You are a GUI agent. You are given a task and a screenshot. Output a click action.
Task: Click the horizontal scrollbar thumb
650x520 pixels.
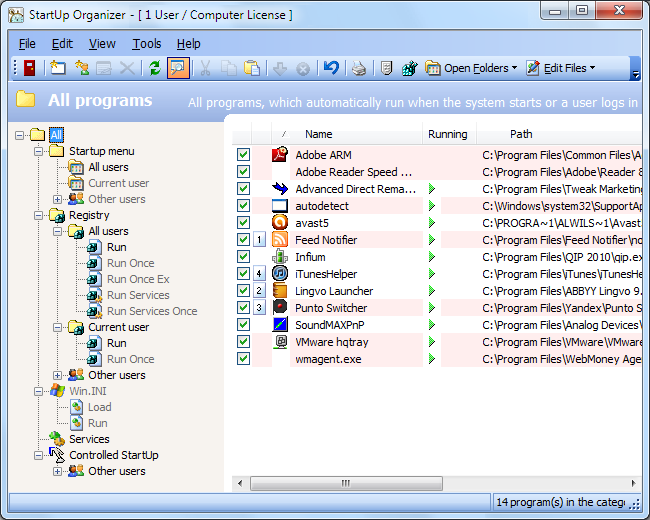(x=347, y=483)
